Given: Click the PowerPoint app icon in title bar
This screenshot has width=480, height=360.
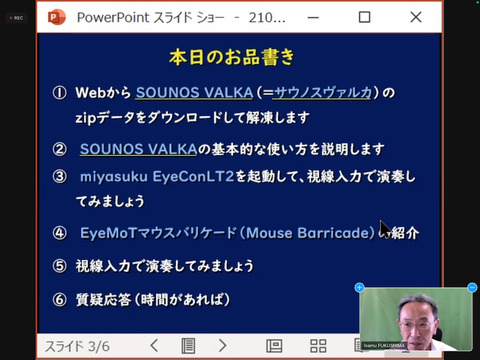Looking at the screenshot, I should pos(57,17).
